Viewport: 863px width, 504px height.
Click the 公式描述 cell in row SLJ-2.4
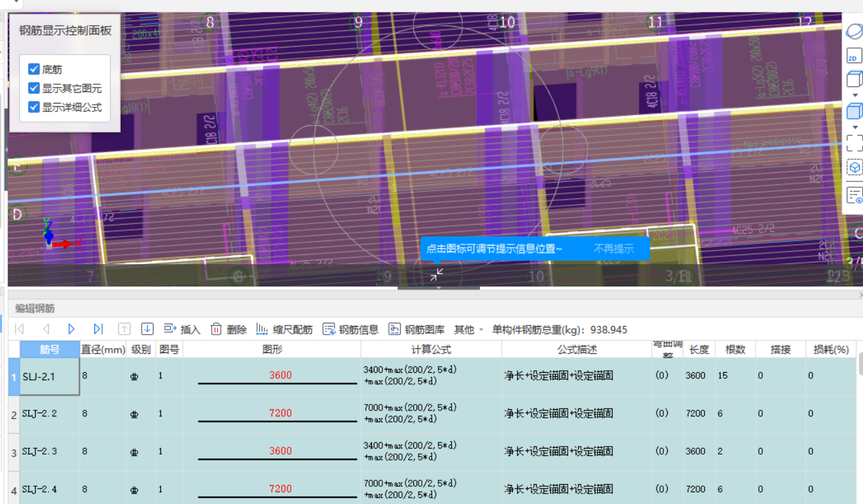coord(577,488)
